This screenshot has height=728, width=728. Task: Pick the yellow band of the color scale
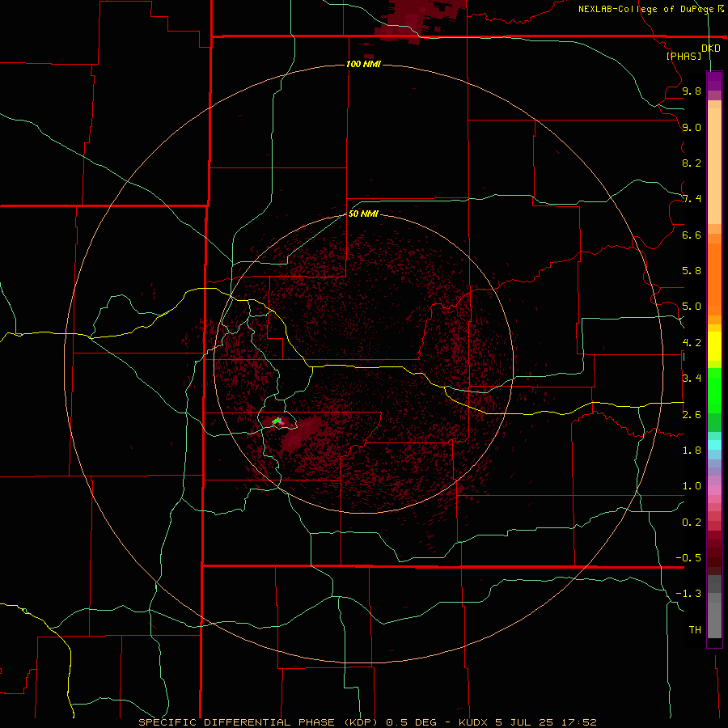tap(714, 346)
